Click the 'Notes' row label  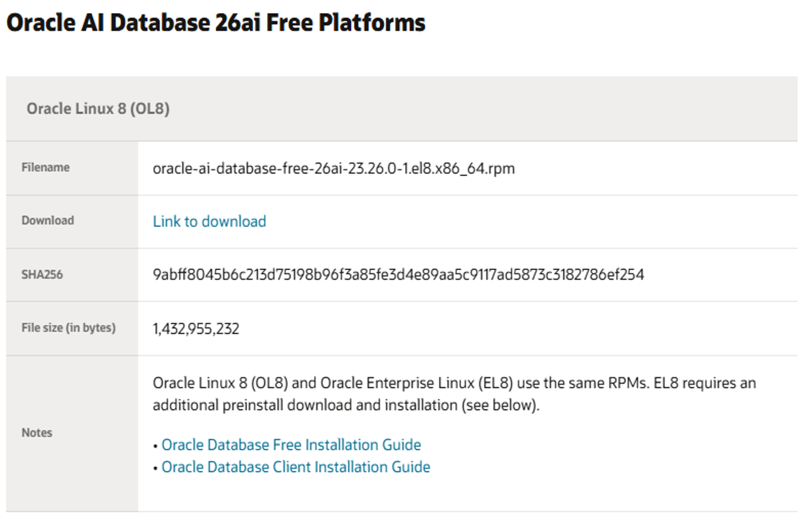pyautogui.click(x=37, y=433)
